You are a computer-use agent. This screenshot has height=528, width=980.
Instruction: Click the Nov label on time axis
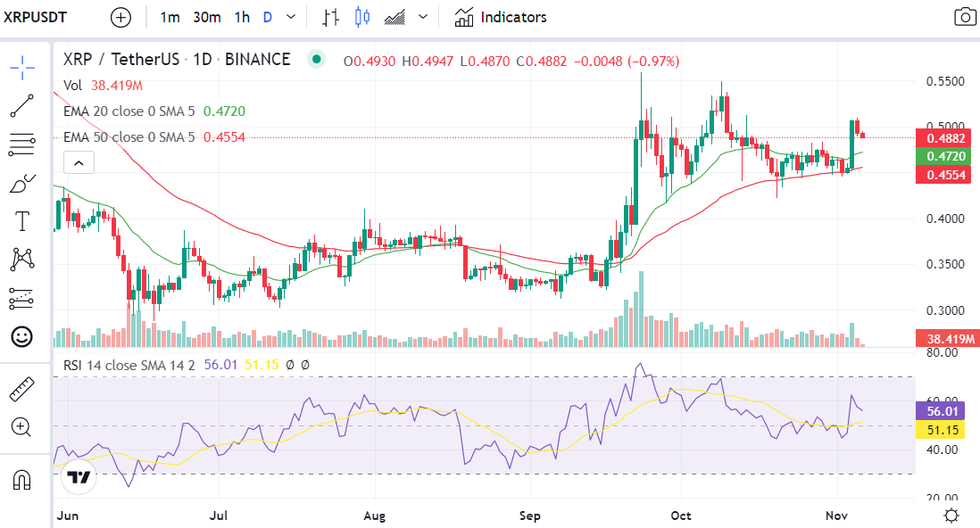(x=836, y=516)
